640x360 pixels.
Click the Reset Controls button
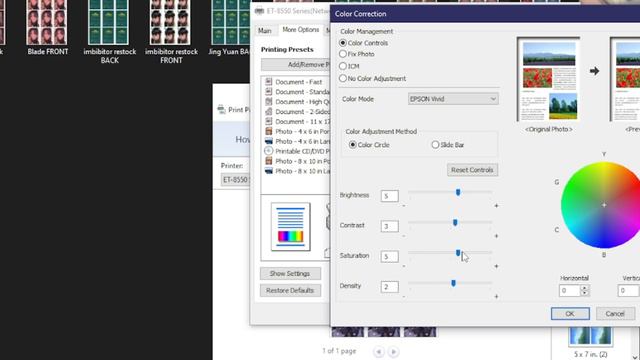[x=472, y=170]
